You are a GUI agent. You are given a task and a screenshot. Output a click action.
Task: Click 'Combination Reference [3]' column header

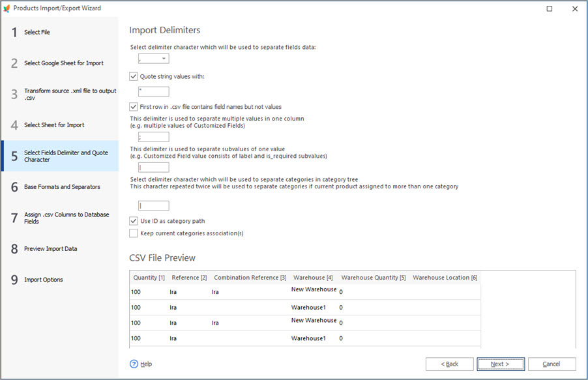point(250,278)
